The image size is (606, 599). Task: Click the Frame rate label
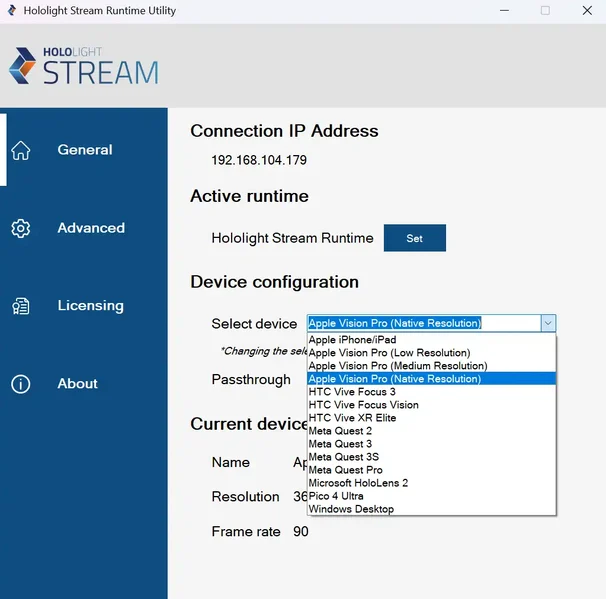pos(246,532)
